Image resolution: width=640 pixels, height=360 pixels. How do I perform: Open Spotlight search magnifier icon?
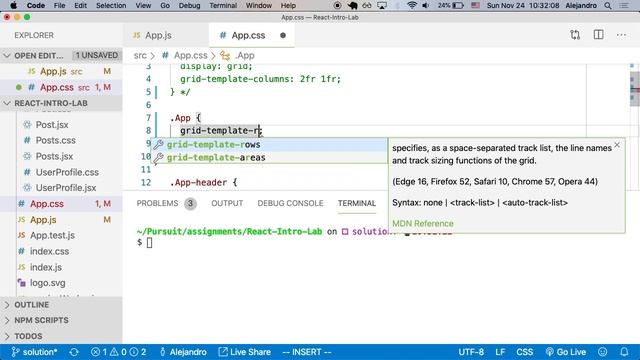pyautogui.click(x=608, y=6)
